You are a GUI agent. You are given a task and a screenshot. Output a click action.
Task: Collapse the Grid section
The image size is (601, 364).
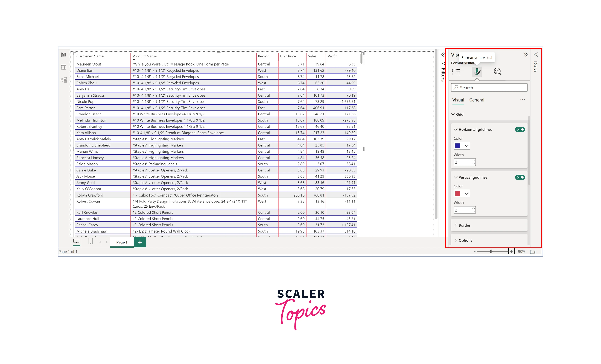click(457, 114)
